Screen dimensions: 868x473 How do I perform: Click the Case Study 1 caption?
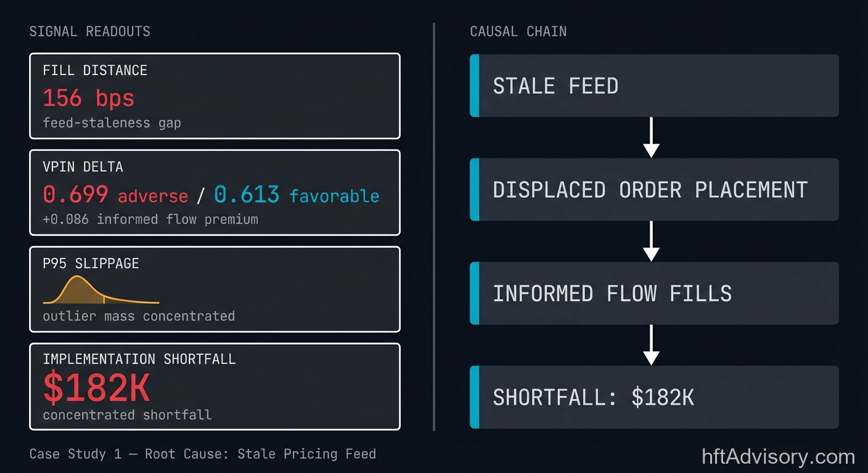[202, 455]
